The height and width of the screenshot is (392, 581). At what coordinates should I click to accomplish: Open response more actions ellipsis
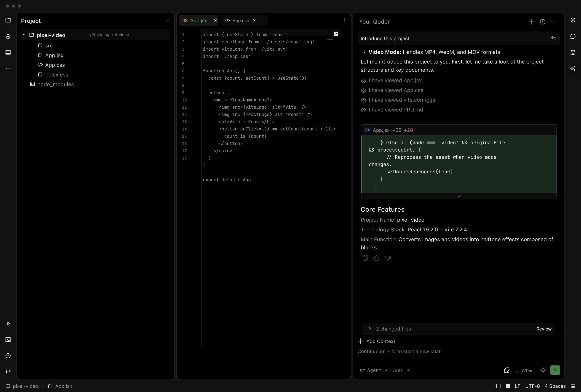coord(399,258)
